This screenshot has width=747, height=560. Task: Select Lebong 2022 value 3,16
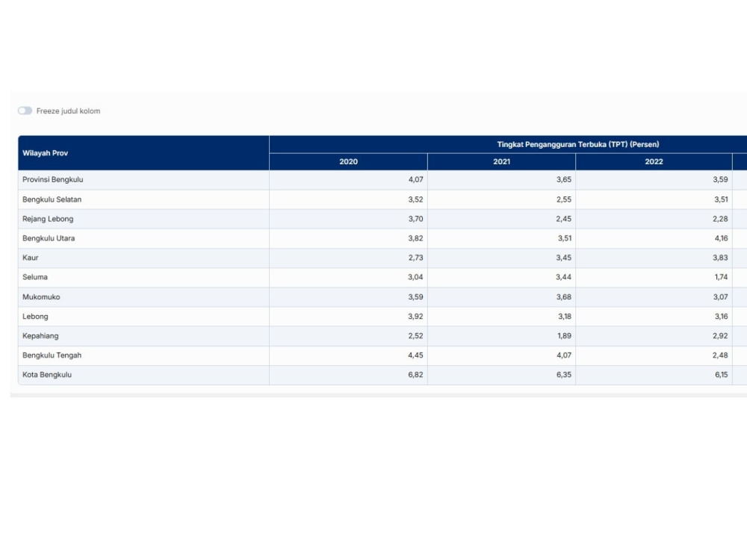(x=722, y=316)
